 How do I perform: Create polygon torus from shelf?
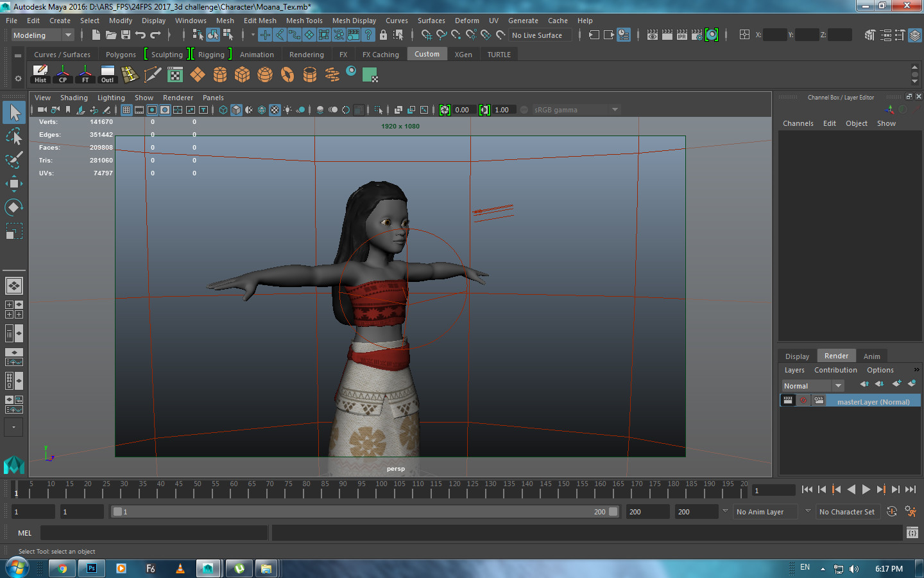[287, 74]
